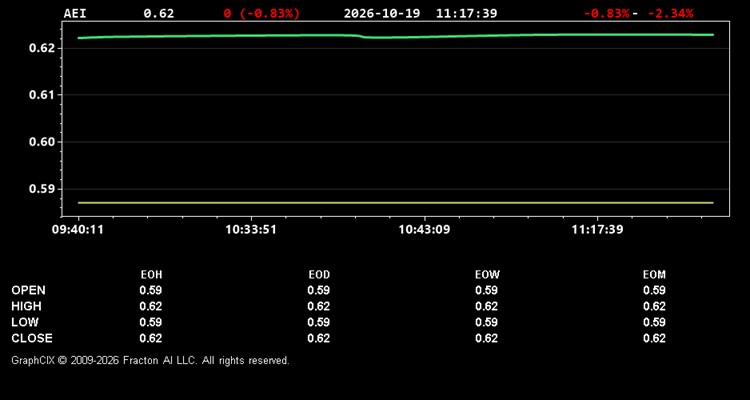Select the current price 0.62 in header
Screen dimensions: 750x400
click(x=159, y=13)
